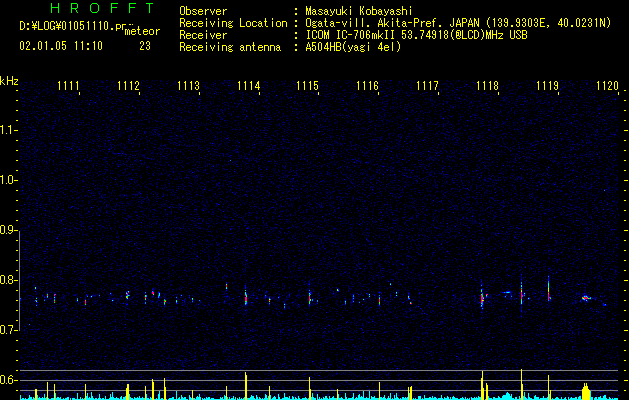Click the 1116 time axis marker
The height and width of the screenshot is (400, 629).
(367, 86)
